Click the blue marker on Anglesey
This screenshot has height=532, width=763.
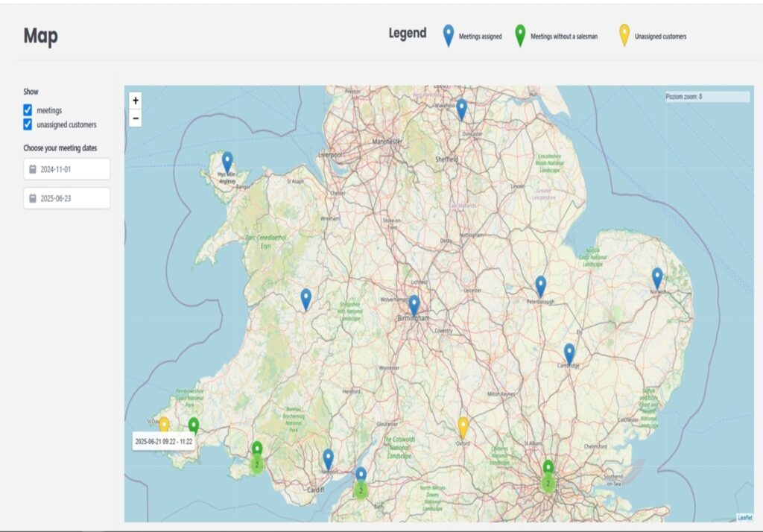click(x=227, y=161)
